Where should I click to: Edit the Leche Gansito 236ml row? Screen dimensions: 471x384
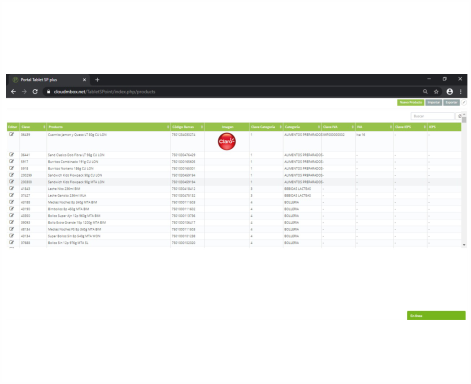(11, 195)
